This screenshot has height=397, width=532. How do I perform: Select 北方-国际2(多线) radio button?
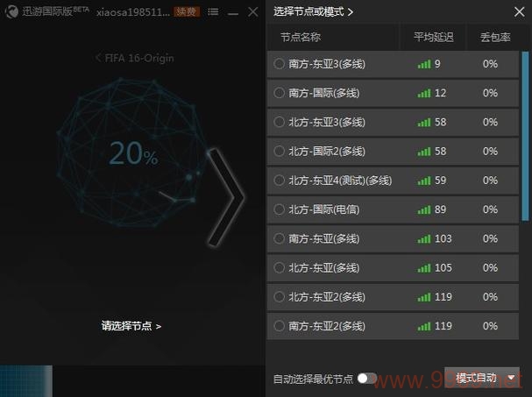click(280, 152)
